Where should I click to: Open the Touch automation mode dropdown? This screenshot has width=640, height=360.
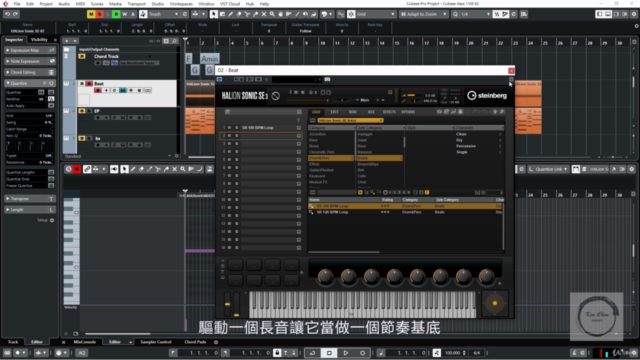[164, 14]
